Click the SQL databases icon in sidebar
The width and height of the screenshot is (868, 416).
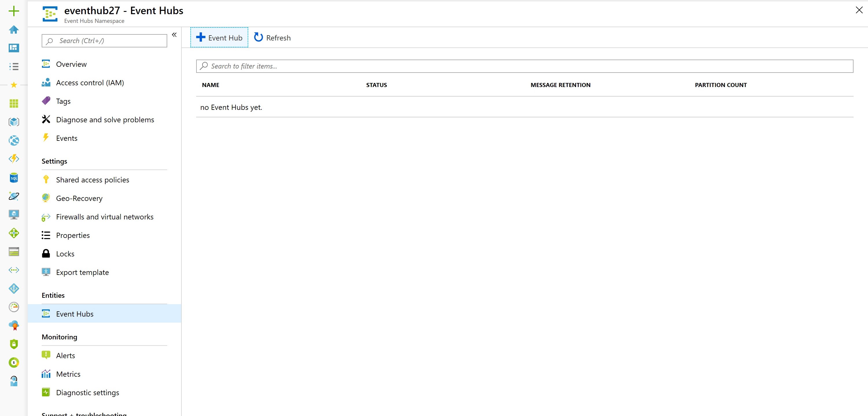pos(14,178)
